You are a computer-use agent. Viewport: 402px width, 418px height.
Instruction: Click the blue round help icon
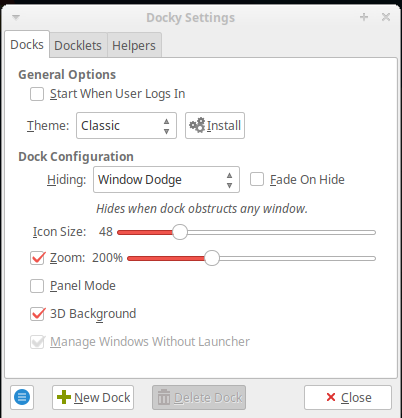pos(22,397)
